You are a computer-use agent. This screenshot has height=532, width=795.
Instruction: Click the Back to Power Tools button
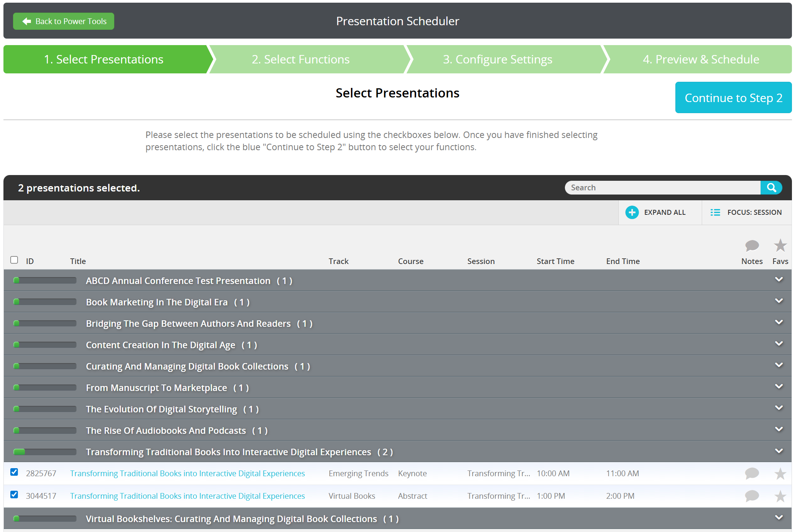click(64, 21)
